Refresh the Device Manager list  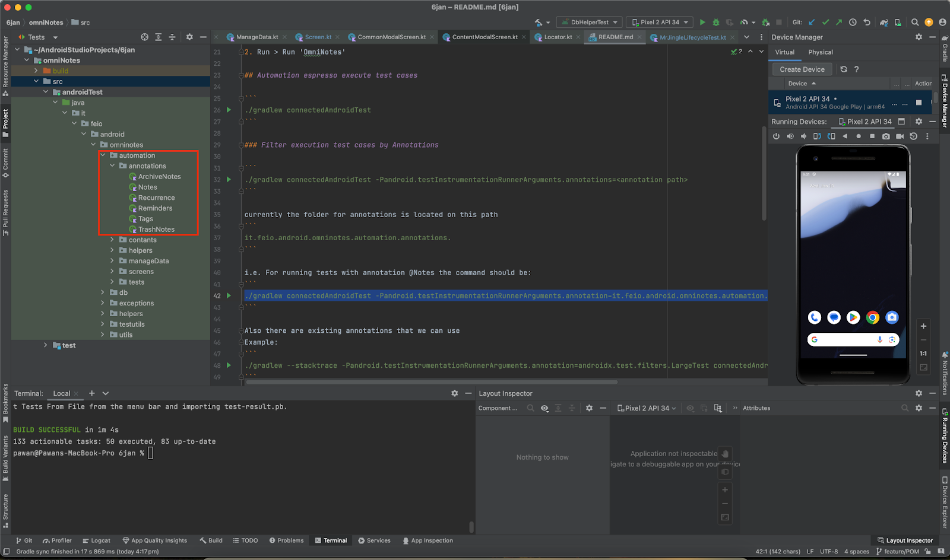coord(844,69)
